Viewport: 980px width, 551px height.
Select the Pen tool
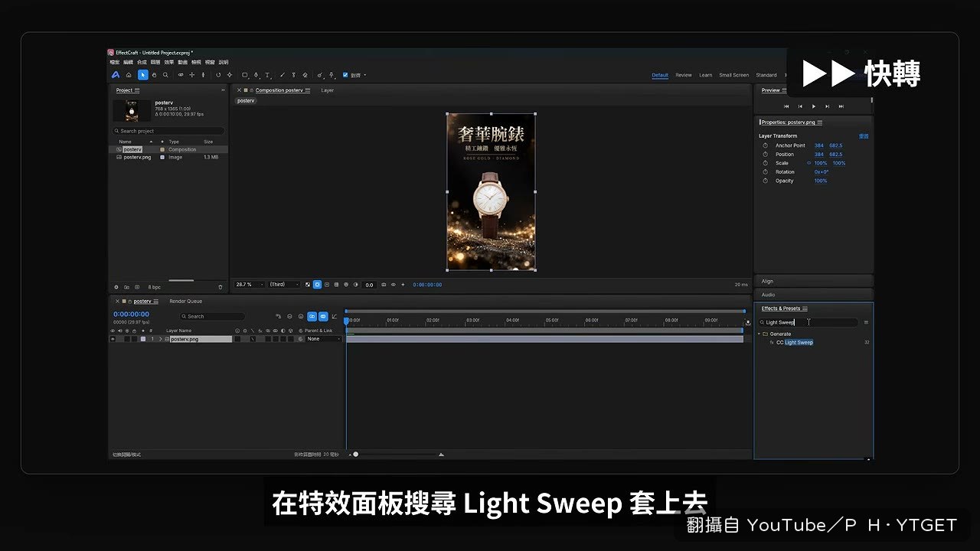[256, 75]
